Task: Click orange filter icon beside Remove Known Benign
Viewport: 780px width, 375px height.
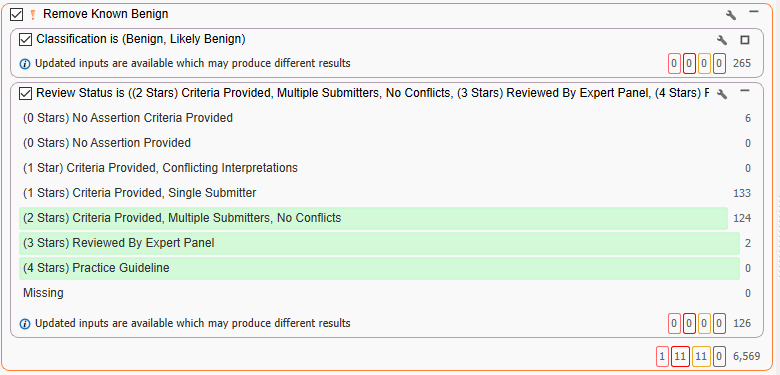Action: tap(33, 15)
